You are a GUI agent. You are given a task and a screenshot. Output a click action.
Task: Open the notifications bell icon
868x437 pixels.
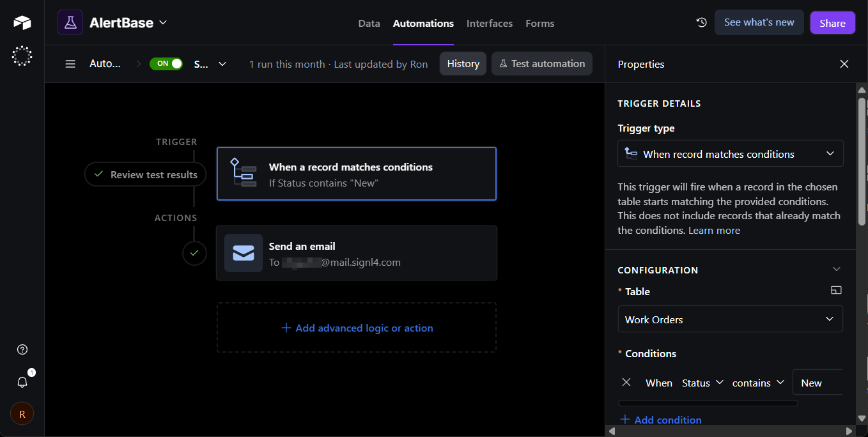tap(22, 382)
